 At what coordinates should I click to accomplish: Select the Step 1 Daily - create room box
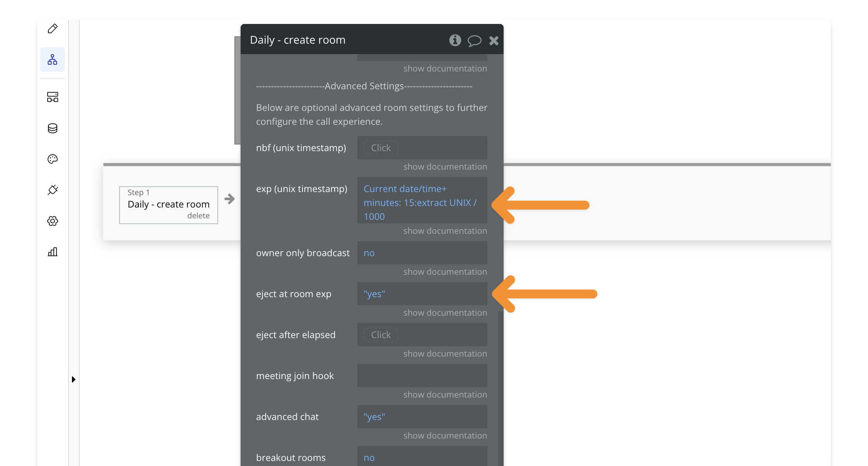[169, 205]
